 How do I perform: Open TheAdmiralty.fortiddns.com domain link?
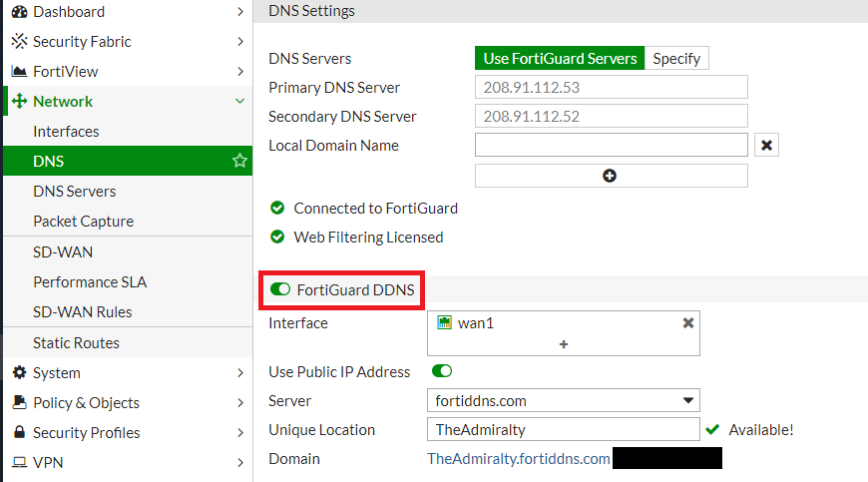pos(518,459)
